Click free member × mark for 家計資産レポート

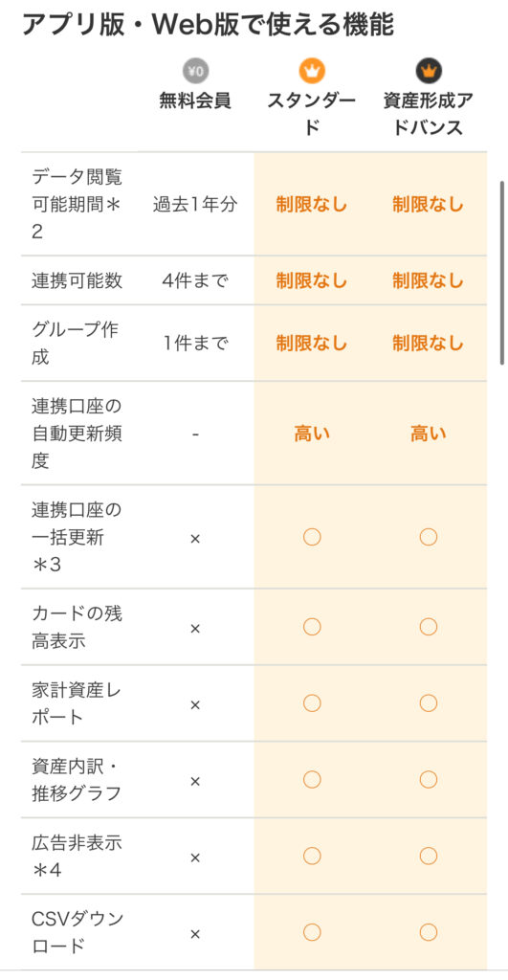point(195,704)
